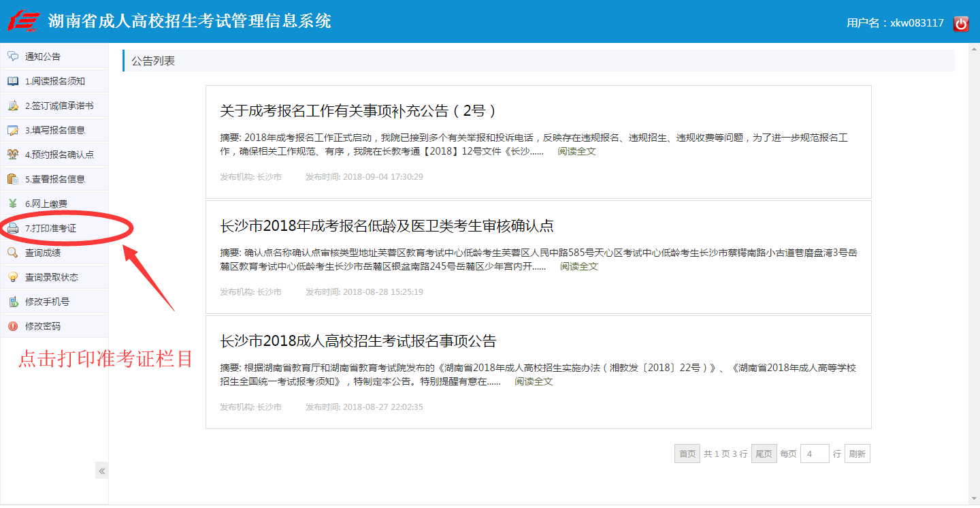Click the 刷新 refresh button
980x508 pixels.
[857, 454]
